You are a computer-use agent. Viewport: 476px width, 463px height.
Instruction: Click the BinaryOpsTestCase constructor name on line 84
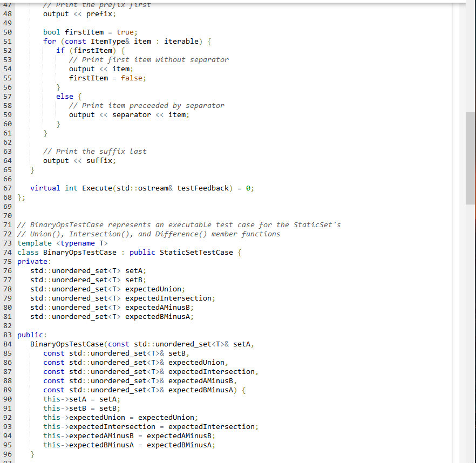pyautogui.click(x=66, y=344)
